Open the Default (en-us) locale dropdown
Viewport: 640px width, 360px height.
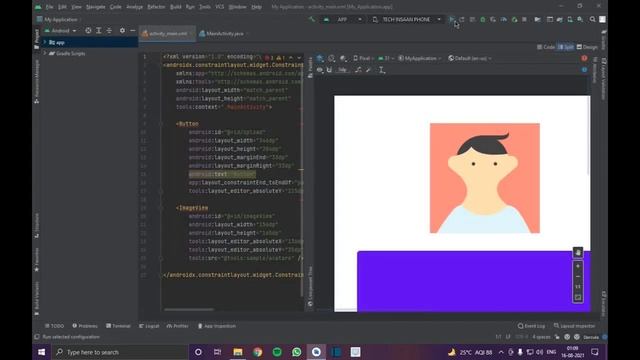(470, 58)
